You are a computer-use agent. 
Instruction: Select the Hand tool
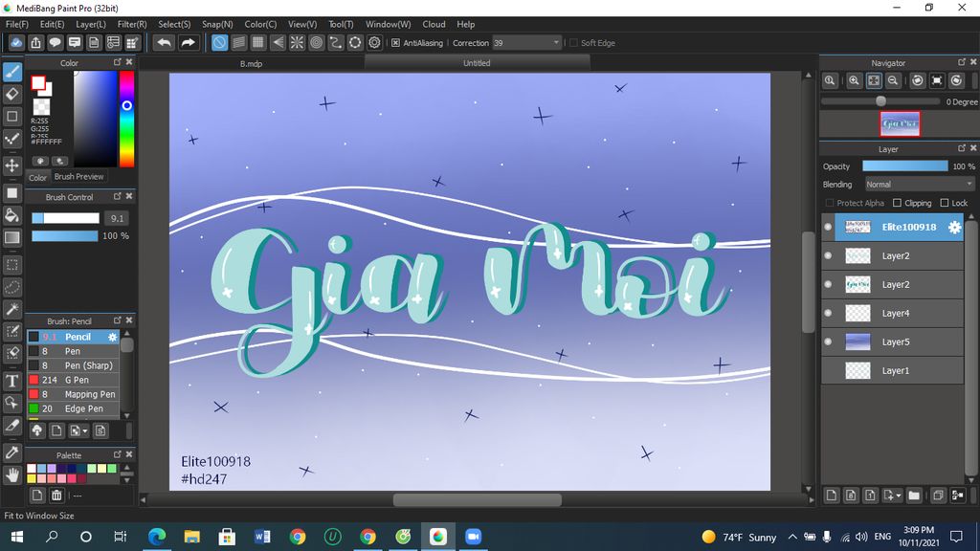click(11, 475)
